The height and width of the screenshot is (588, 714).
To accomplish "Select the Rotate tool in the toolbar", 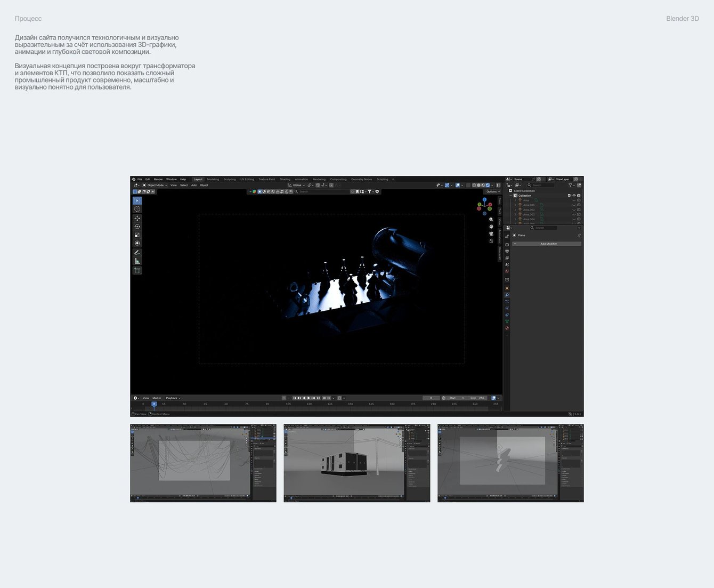I will (x=137, y=227).
